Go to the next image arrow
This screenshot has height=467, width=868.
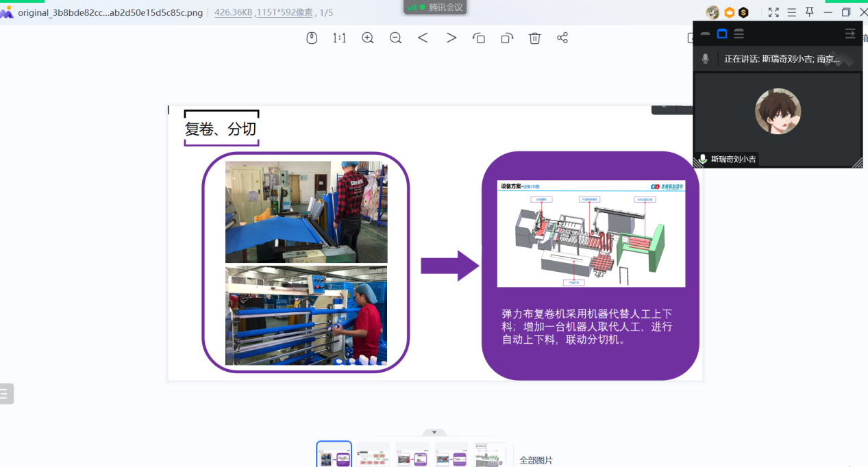pyautogui.click(x=451, y=38)
